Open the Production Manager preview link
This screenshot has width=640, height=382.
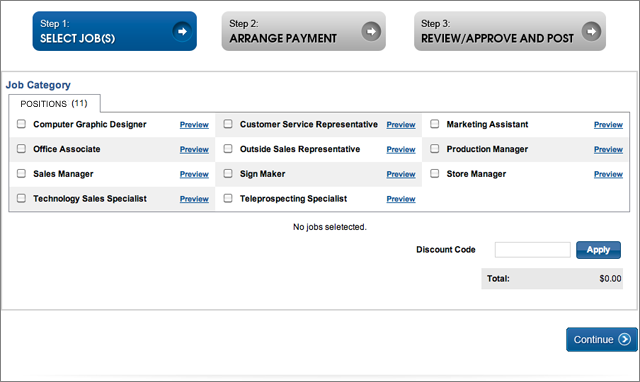click(x=608, y=150)
